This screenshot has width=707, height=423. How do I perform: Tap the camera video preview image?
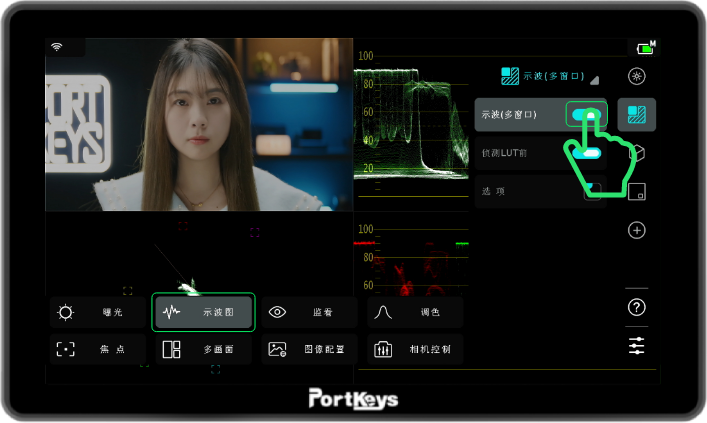199,124
